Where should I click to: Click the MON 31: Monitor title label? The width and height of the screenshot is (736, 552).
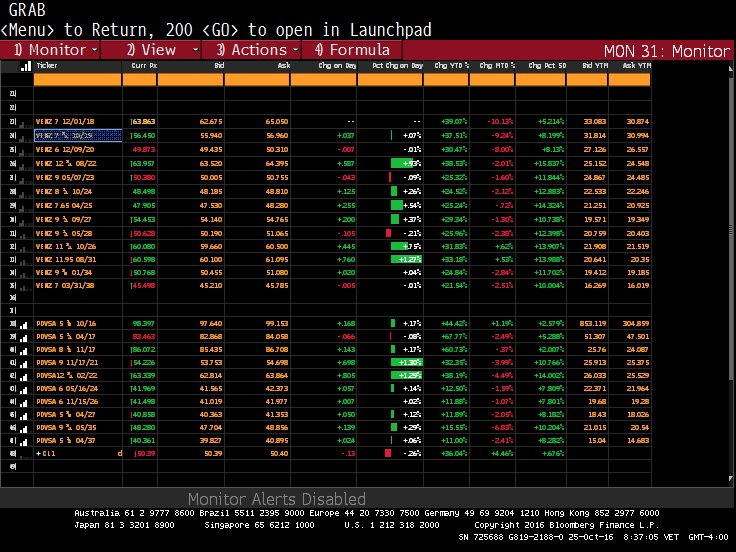pos(667,51)
